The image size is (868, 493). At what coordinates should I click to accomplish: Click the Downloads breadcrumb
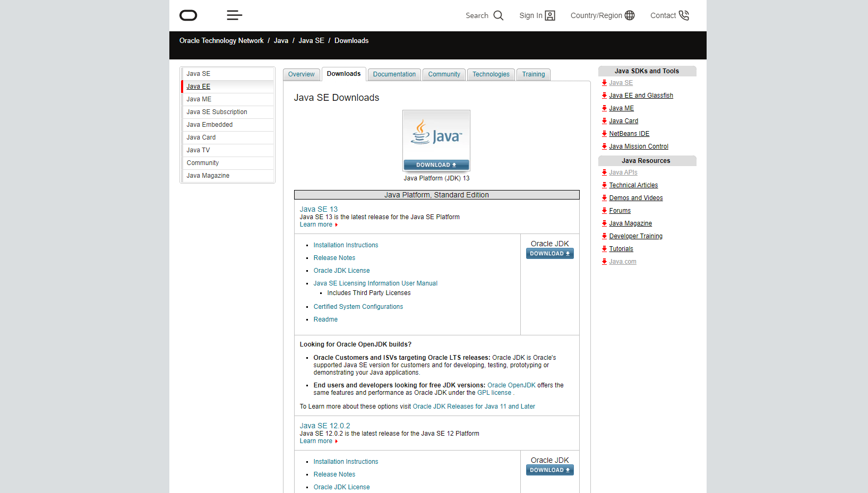coord(351,41)
